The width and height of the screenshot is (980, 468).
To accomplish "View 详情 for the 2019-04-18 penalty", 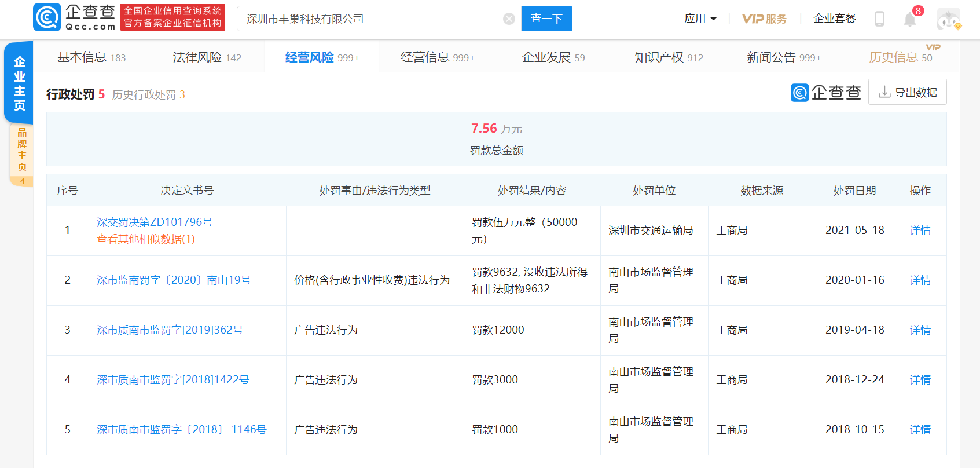I will click(x=920, y=330).
